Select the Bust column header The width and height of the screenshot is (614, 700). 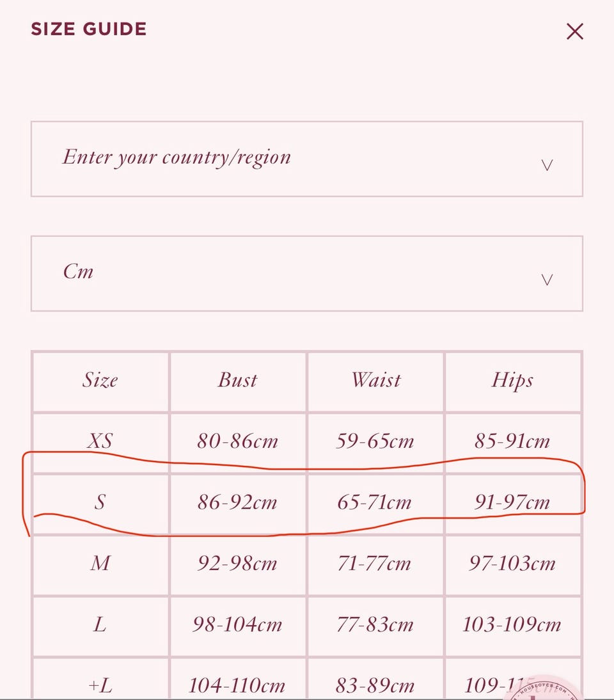coord(238,381)
